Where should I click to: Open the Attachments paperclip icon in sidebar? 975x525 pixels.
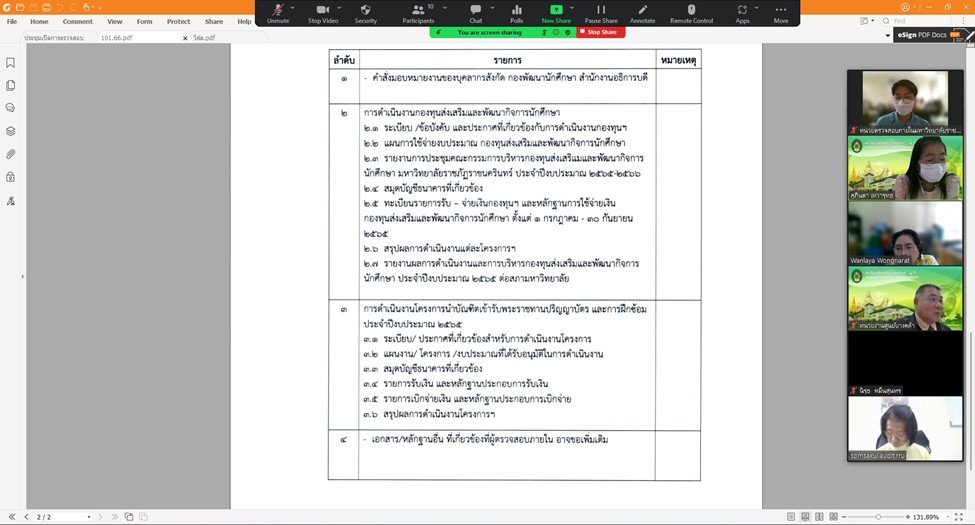11,154
